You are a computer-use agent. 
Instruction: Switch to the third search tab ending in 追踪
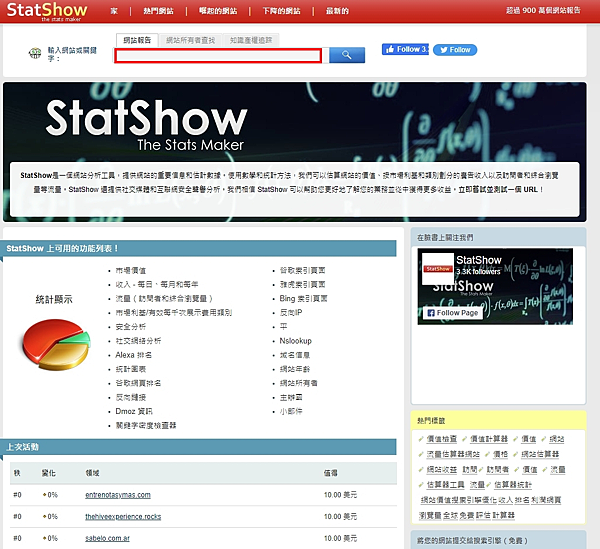251,40
